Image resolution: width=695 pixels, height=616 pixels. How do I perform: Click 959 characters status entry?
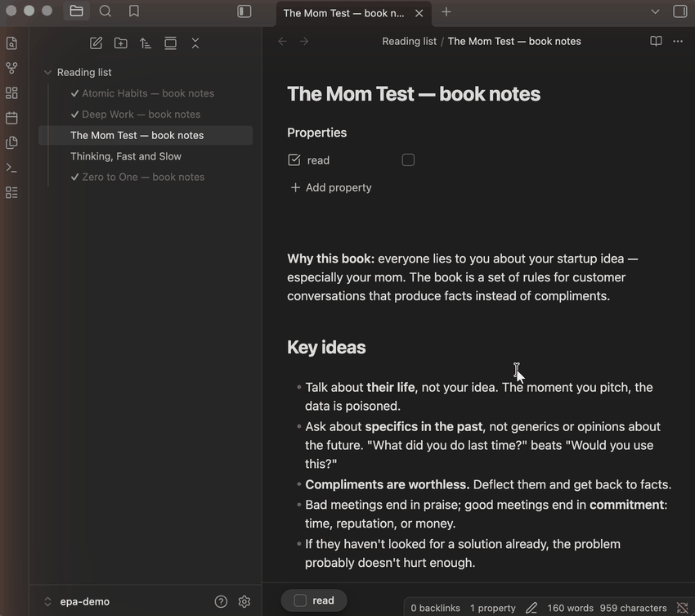[633, 608]
